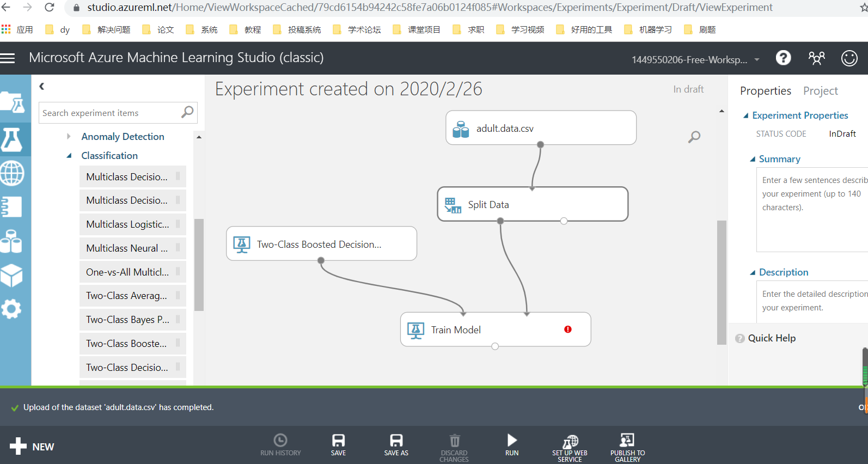Open the Datasets sidebar icon
The width and height of the screenshot is (868, 464).
pyautogui.click(x=12, y=241)
